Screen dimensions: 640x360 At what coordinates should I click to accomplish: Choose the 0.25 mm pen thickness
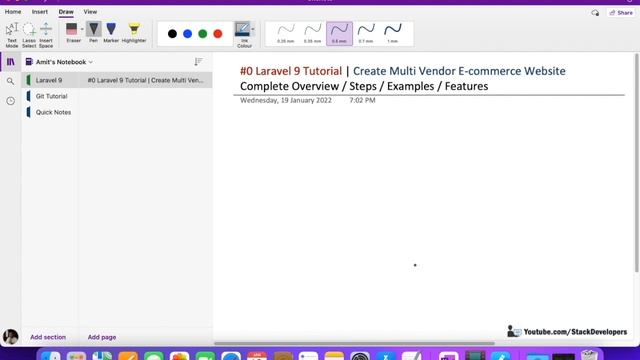(x=286, y=33)
